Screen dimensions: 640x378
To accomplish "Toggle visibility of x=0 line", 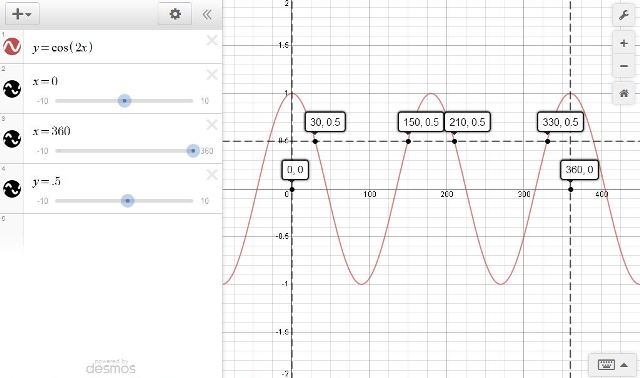I will [x=12, y=89].
